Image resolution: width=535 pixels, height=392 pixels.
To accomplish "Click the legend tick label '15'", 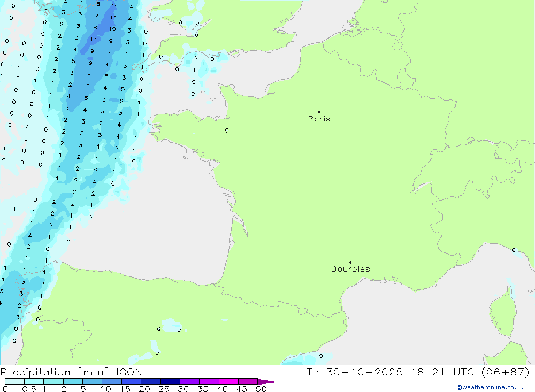I will pyautogui.click(x=125, y=389).
